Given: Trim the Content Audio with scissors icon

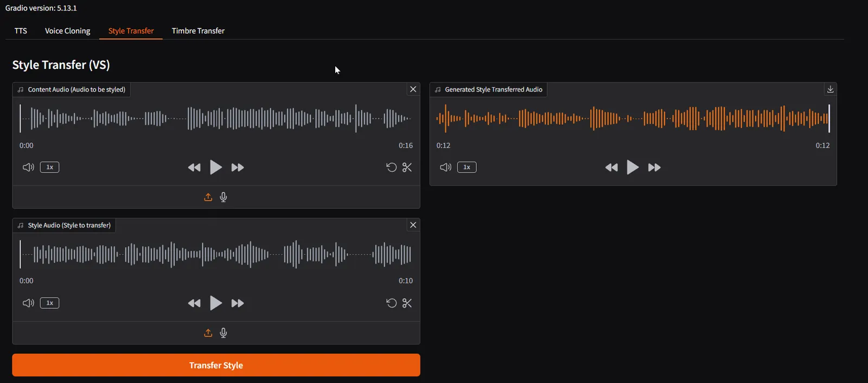Looking at the screenshot, I should tap(407, 167).
